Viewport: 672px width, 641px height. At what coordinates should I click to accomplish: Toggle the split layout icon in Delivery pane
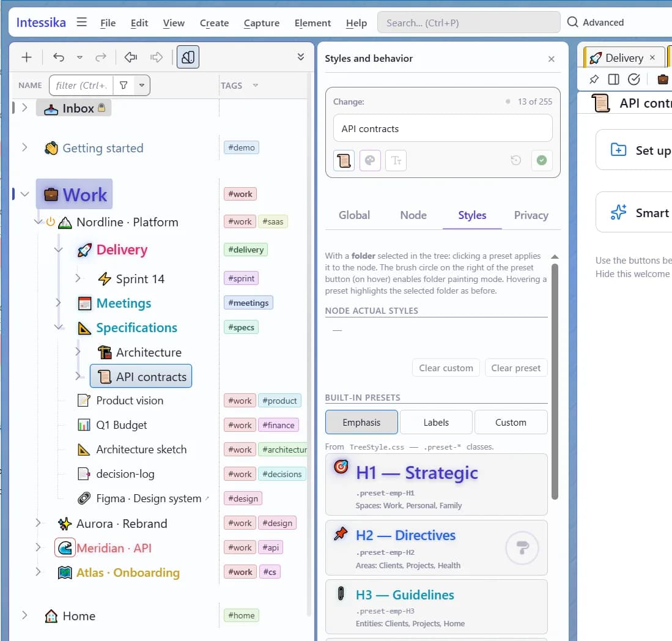614,80
